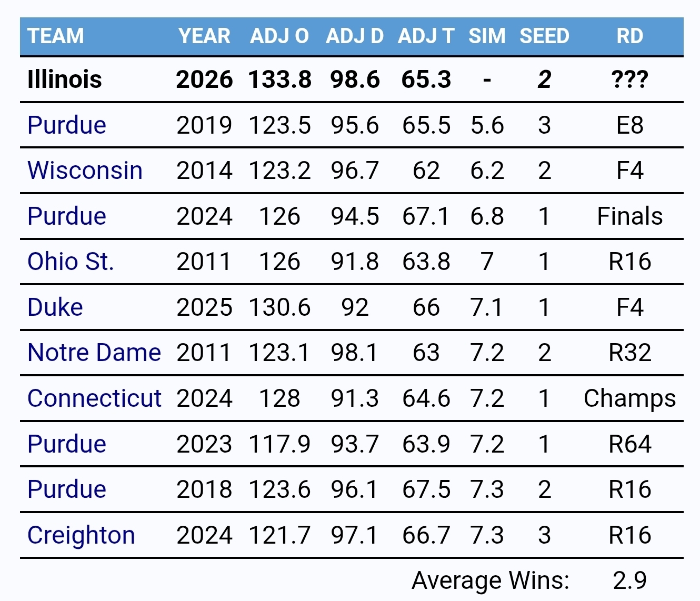Select the Creighton team link
The image size is (700, 601).
[x=81, y=535]
